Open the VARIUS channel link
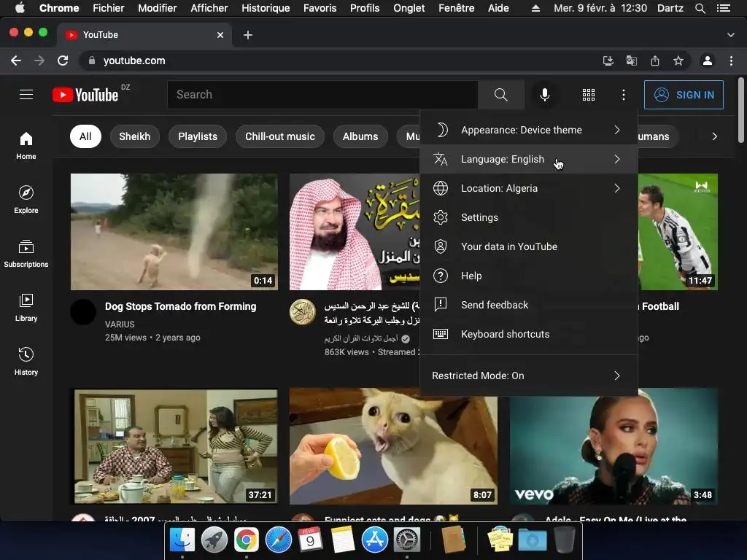The width and height of the screenshot is (747, 560). click(x=120, y=324)
